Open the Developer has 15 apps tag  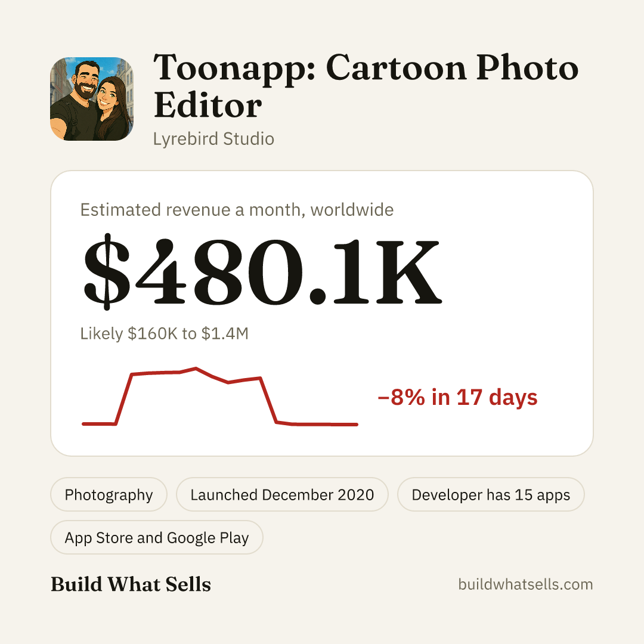coord(491,494)
